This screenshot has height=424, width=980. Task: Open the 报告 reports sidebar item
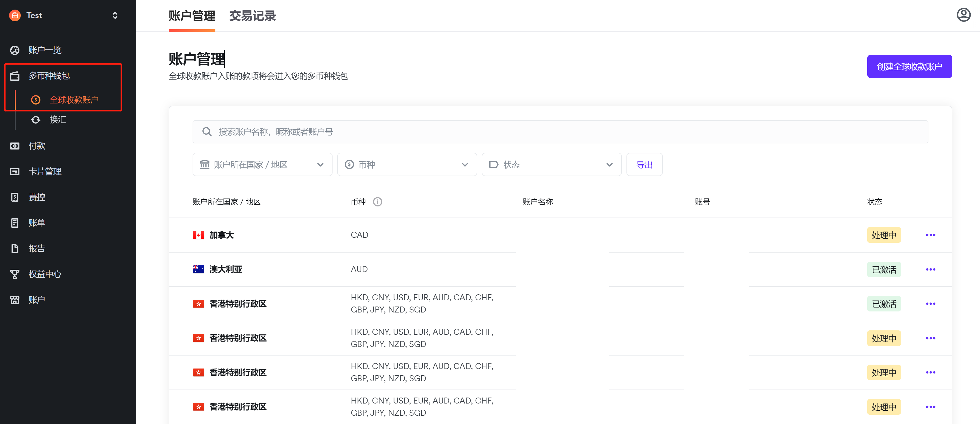[37, 248]
